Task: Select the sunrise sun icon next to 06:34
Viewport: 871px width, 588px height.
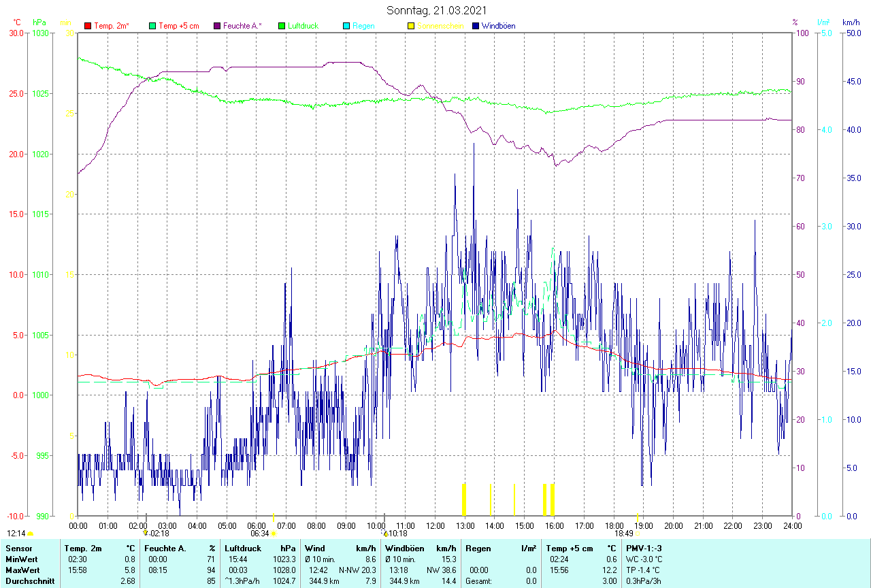Action: (274, 534)
